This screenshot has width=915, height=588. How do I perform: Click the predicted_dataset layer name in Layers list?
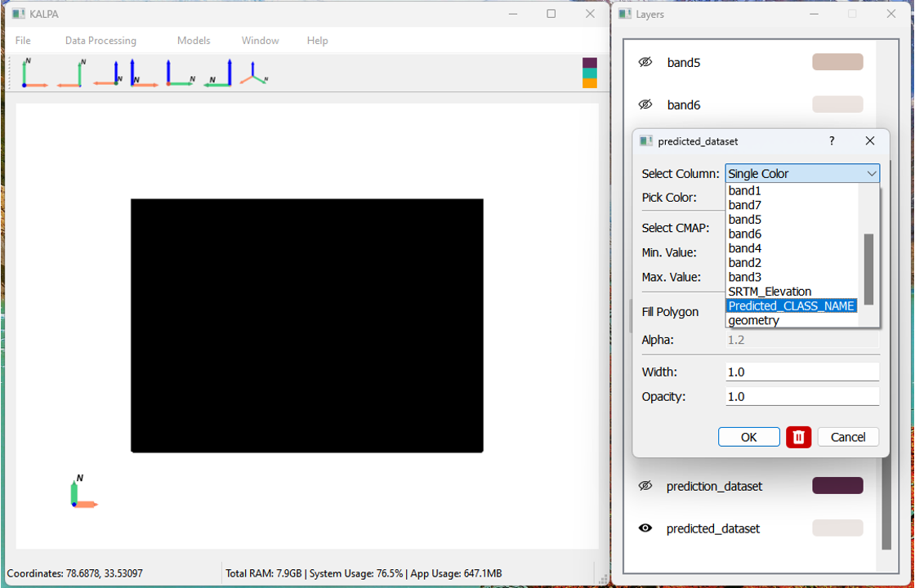(x=713, y=528)
